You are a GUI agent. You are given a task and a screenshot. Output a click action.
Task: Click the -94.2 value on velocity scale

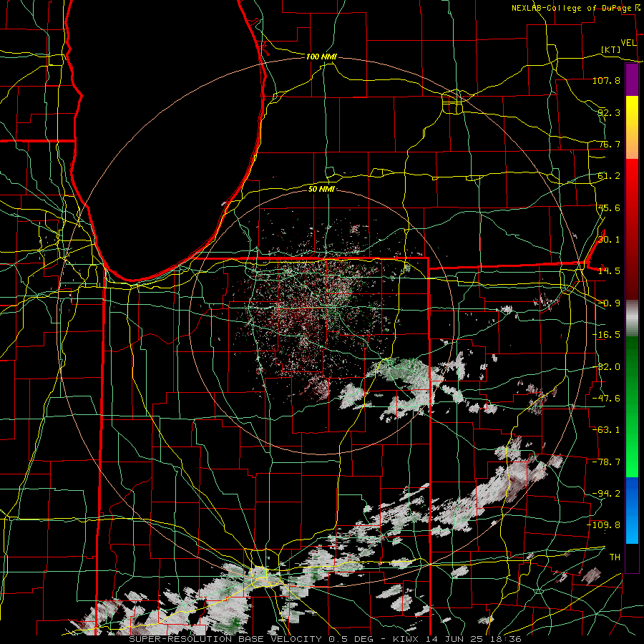606,494
